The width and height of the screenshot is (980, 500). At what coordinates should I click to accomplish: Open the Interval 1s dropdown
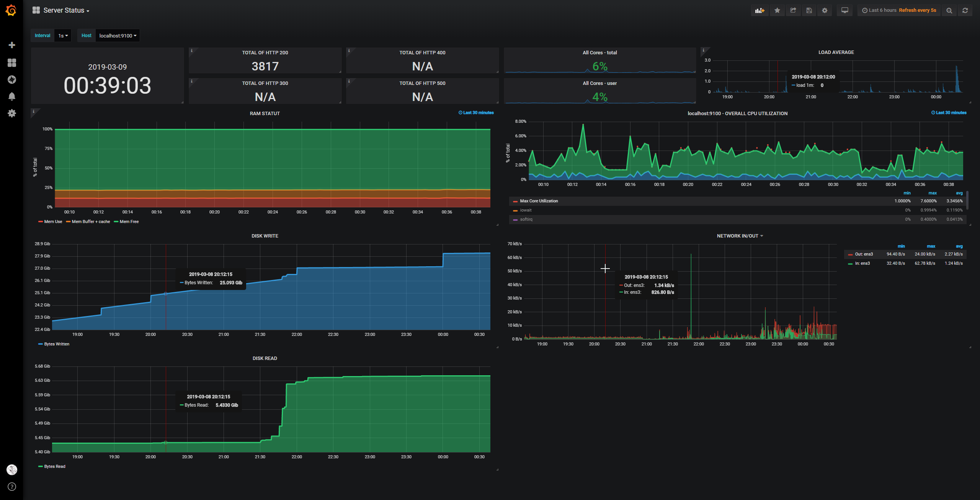point(63,36)
